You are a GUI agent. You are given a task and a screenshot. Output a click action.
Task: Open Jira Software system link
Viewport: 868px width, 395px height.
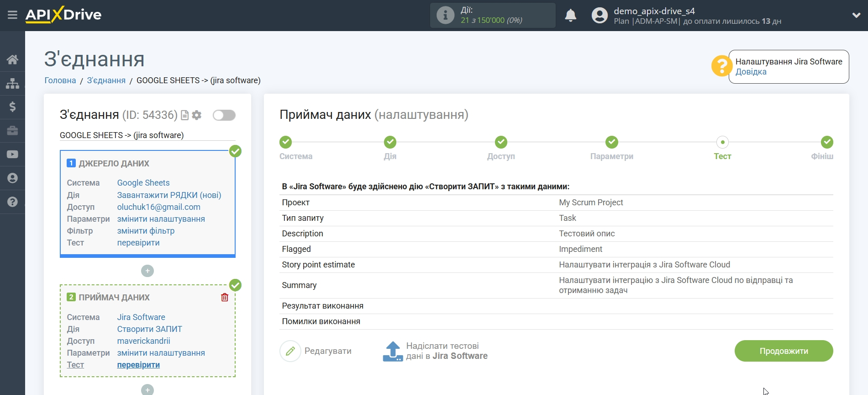141,317
